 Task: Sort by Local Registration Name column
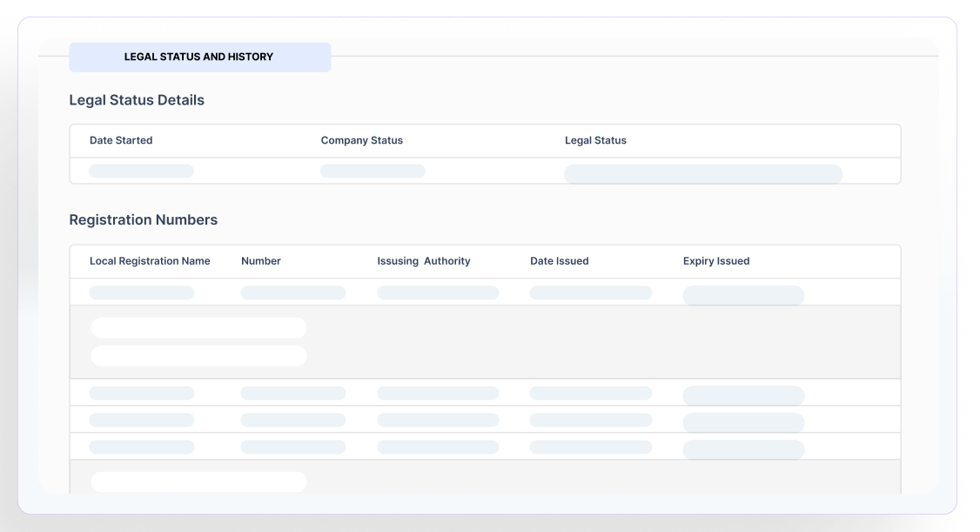point(150,261)
